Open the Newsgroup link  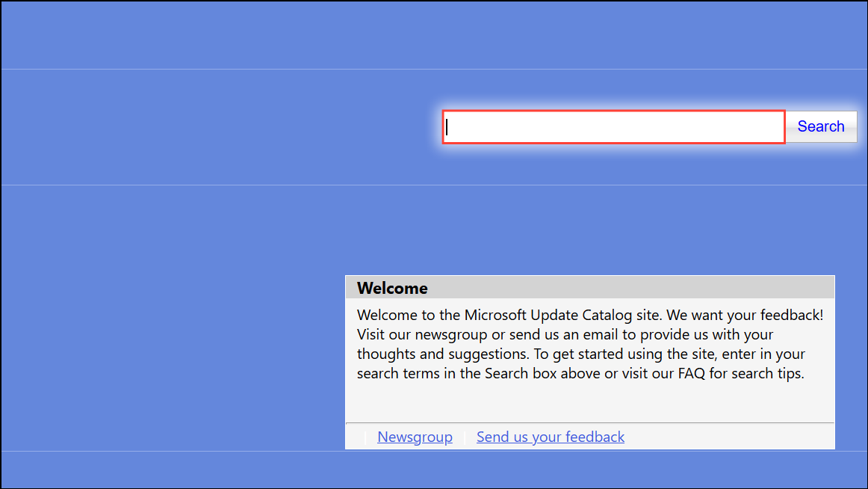coord(415,437)
